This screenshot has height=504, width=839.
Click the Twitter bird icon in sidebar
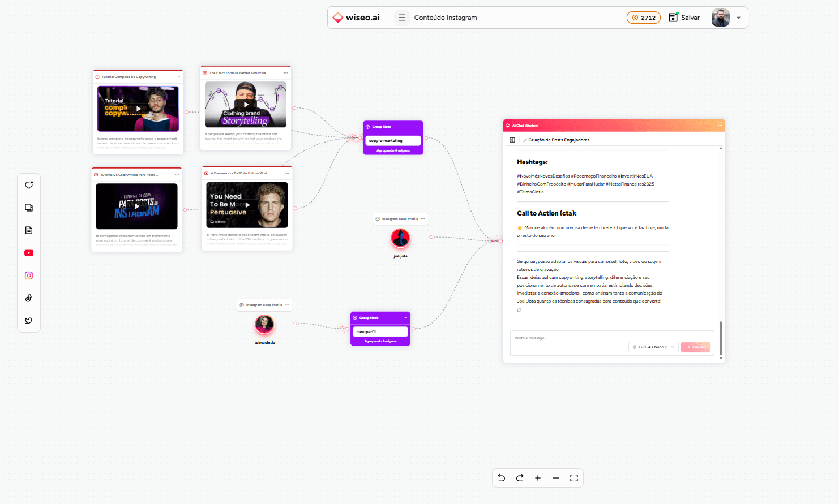pyautogui.click(x=29, y=321)
